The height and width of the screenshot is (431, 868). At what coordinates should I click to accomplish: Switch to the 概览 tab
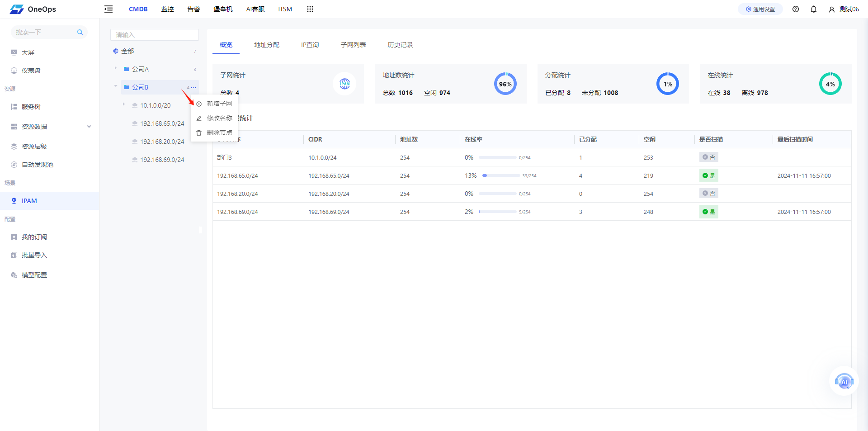[226, 45]
